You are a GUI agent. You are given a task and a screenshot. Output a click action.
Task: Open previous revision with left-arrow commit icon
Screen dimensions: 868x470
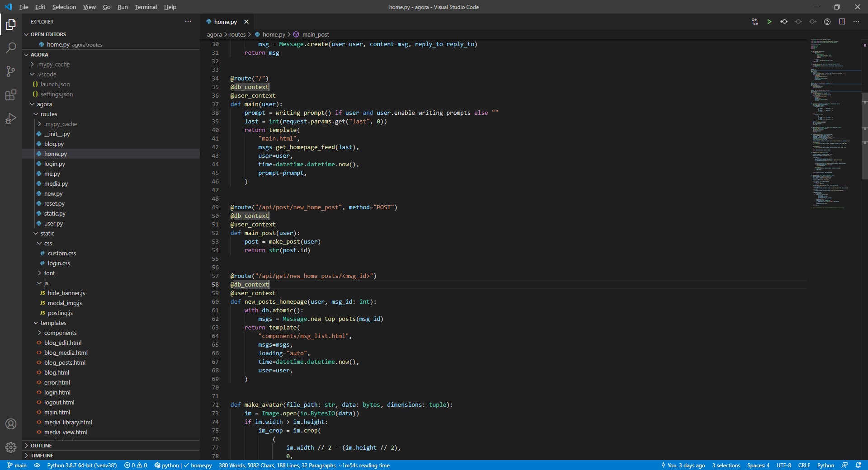point(784,22)
